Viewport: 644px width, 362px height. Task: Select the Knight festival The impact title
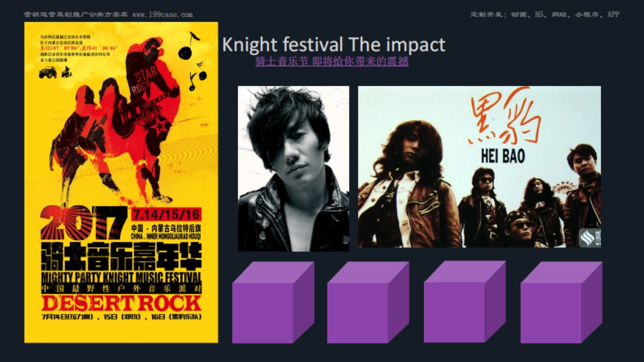pyautogui.click(x=334, y=45)
